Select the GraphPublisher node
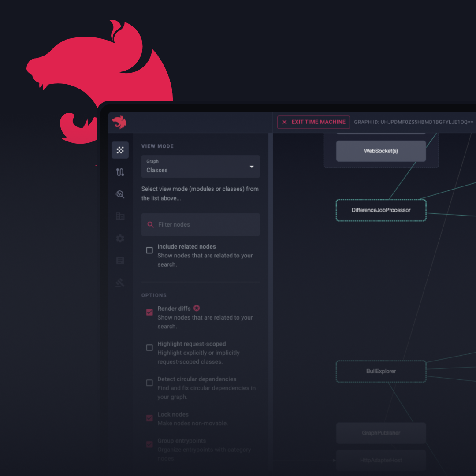 381,433
